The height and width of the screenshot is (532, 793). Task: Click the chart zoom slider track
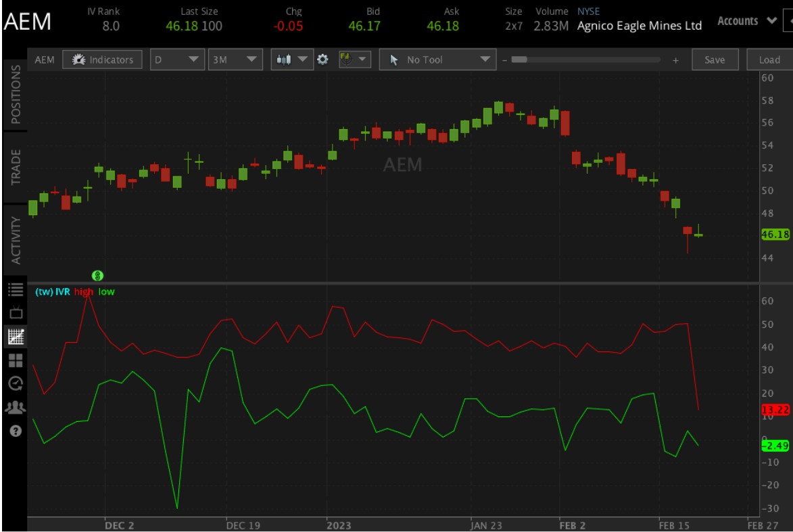(585, 59)
